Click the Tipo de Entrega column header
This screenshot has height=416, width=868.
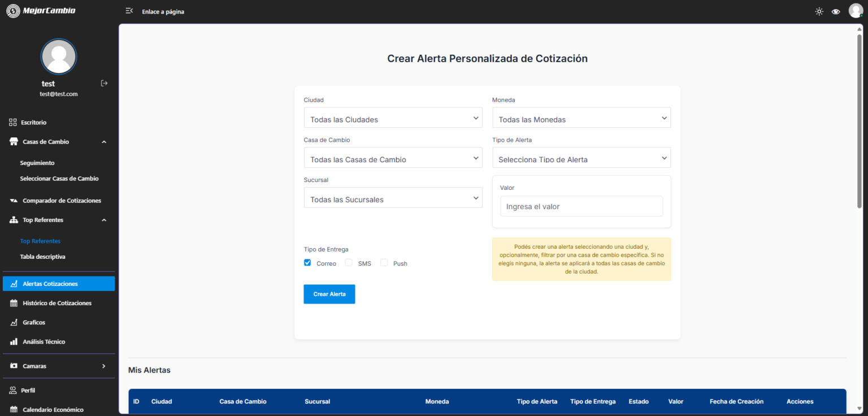593,401
